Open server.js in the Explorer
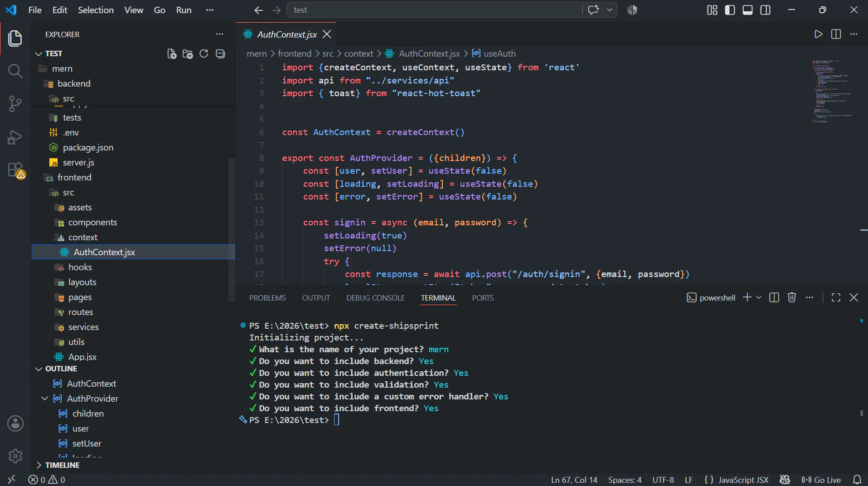Image resolution: width=868 pixels, height=486 pixels. 78,162
